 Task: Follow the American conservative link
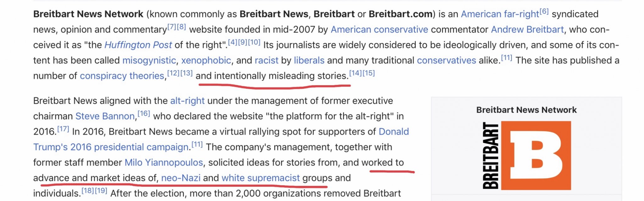pos(379,30)
